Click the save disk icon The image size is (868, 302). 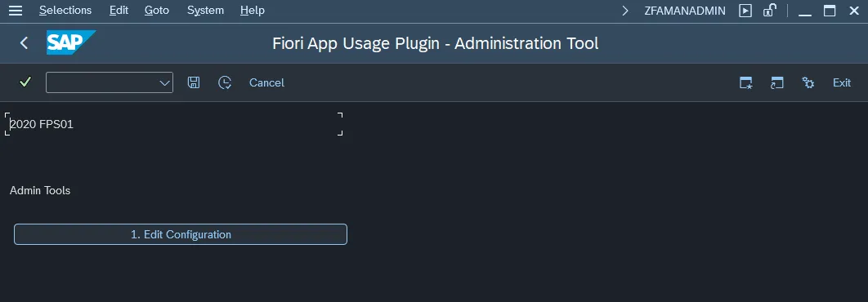(194, 82)
